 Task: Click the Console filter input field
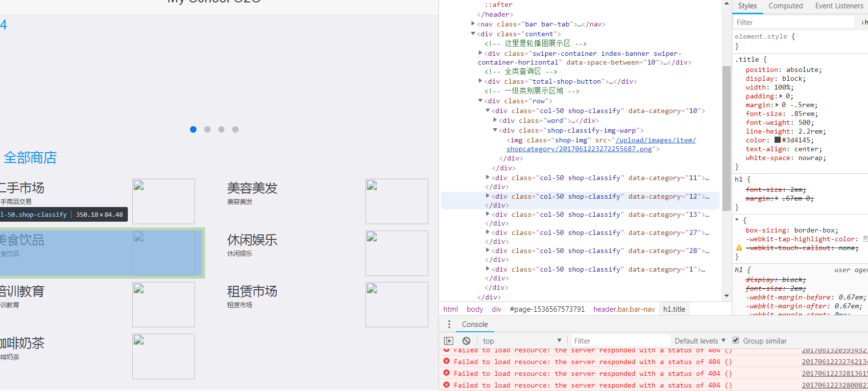[x=621, y=341]
